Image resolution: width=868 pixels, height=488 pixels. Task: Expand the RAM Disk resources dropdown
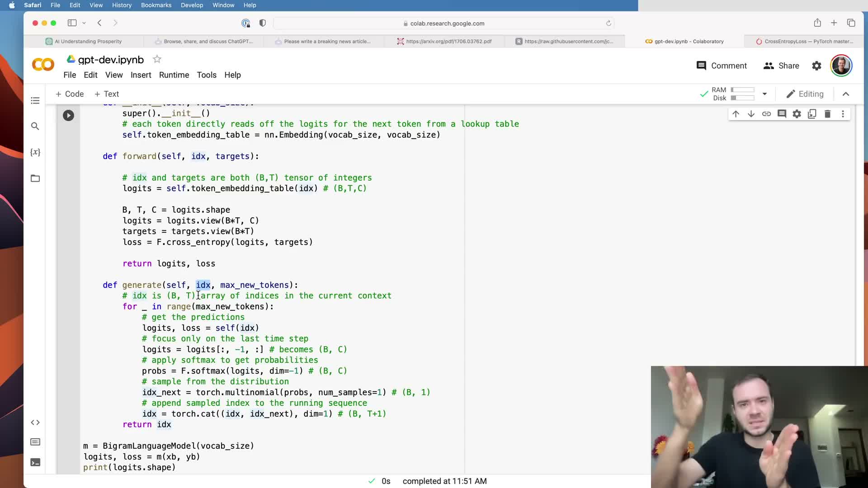(764, 94)
